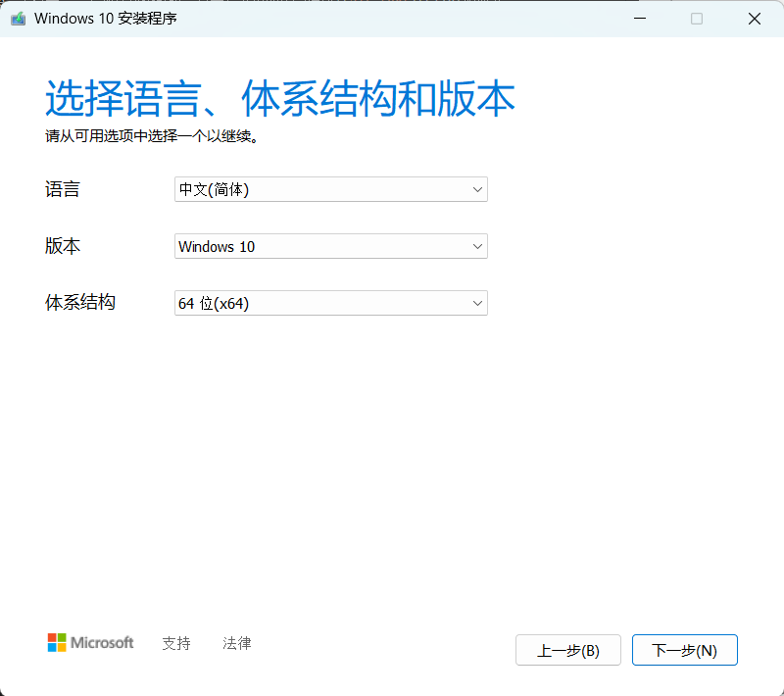Click the Microsoft four-color logo
Viewport: 784px width, 696px height.
click(58, 643)
